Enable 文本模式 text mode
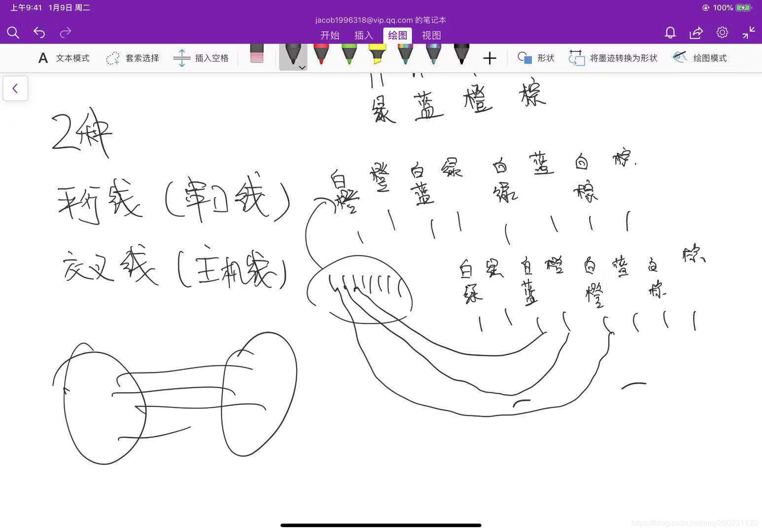 (64, 58)
